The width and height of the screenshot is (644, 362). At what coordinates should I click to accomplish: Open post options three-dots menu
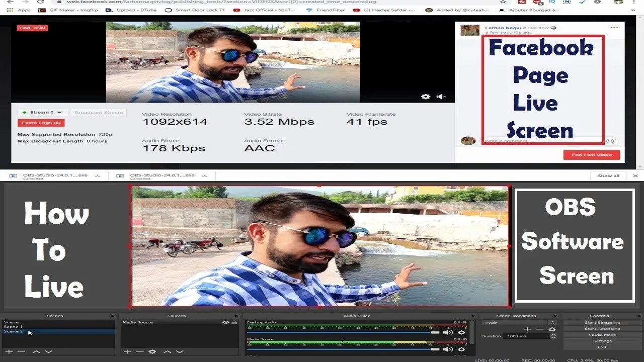pos(614,28)
